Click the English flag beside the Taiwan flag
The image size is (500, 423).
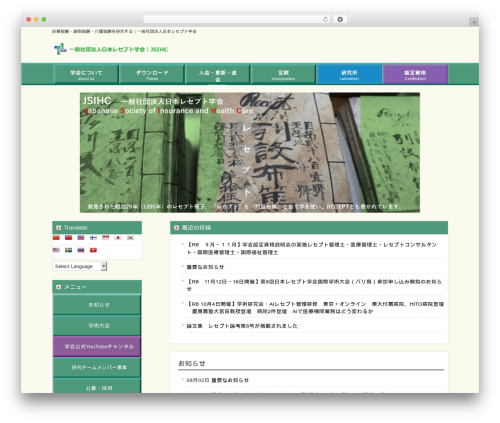(x=81, y=238)
